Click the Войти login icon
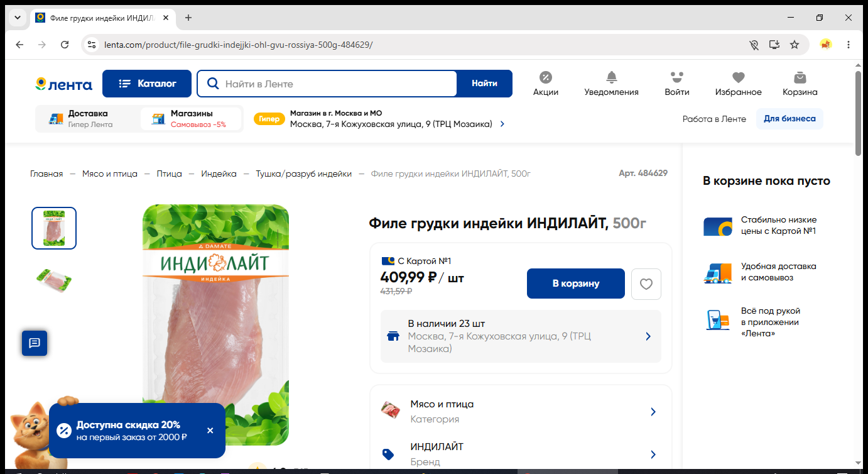 (676, 84)
